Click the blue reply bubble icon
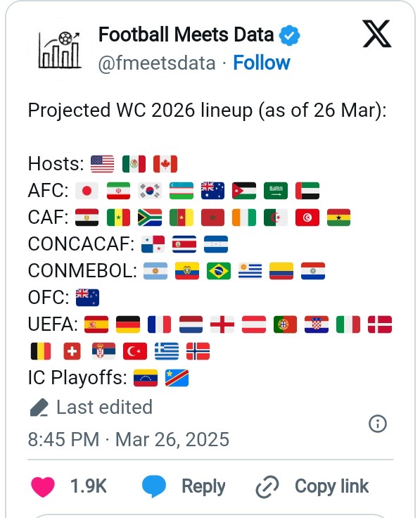This screenshot has height=518, width=420. point(154,486)
